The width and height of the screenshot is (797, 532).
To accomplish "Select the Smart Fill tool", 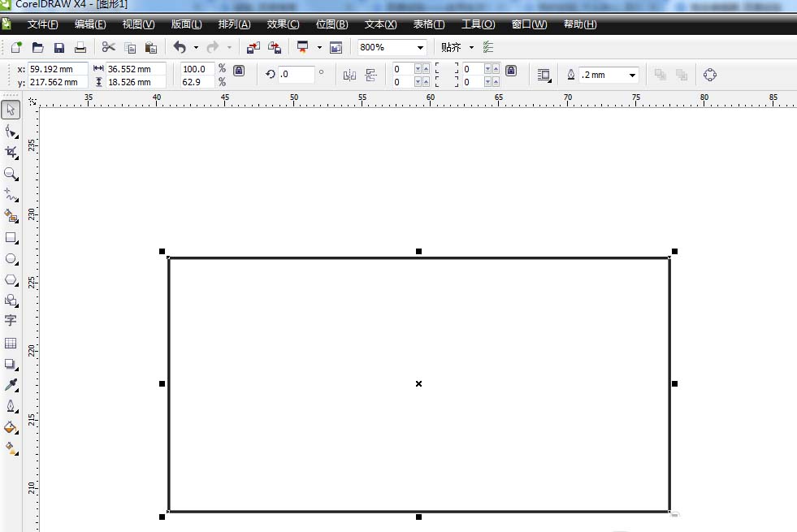I will [x=11, y=216].
